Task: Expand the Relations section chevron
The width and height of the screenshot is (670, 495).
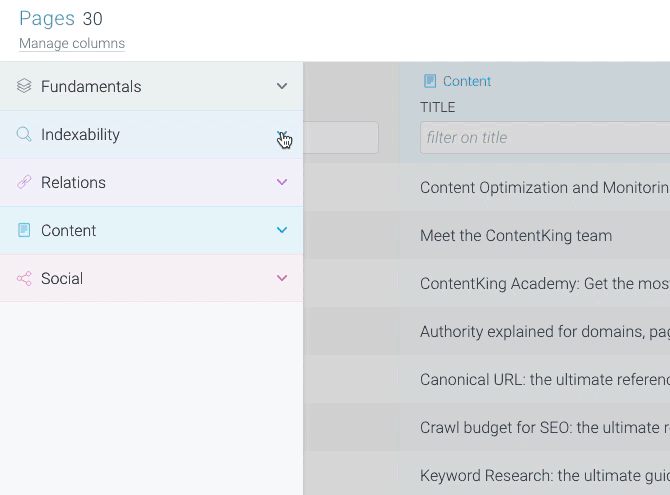Action: 282,182
